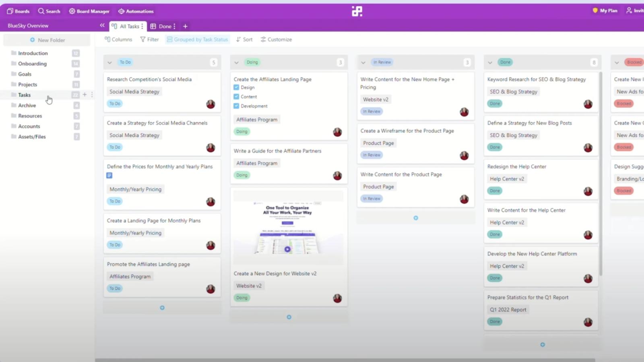Screen dimensions: 644x362
Task: Uncheck the Design subtask checkbox
Action: (236, 87)
